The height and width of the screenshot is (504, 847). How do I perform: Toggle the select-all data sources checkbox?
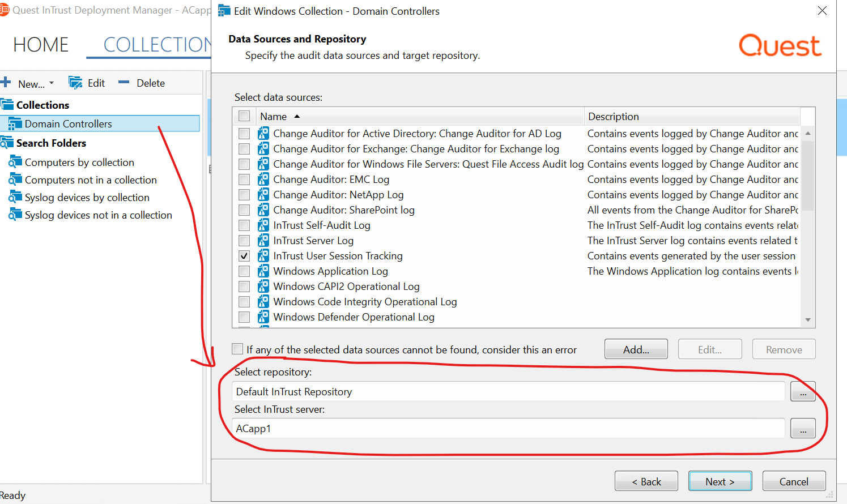coord(244,116)
